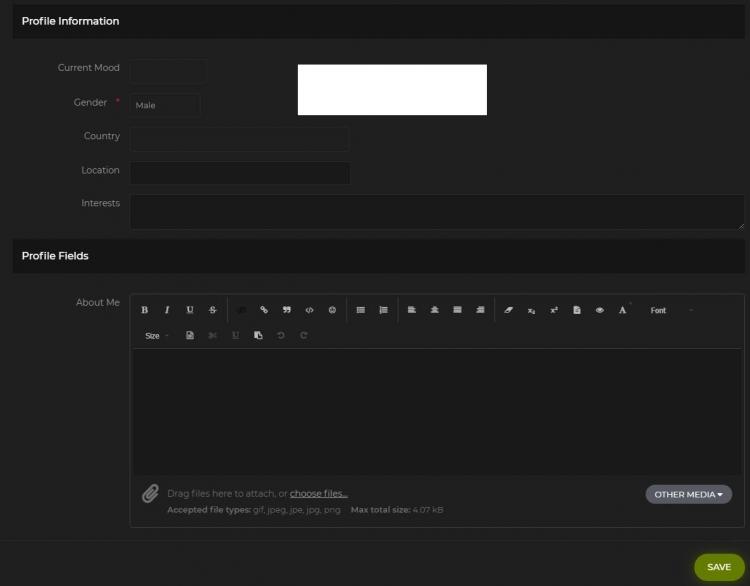
Task: Click into the Country input field
Action: (x=240, y=138)
